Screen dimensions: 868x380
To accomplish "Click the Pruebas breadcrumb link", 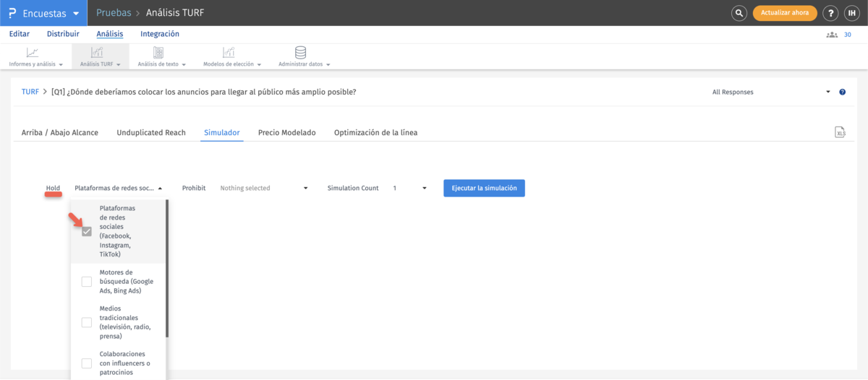I will [x=114, y=13].
